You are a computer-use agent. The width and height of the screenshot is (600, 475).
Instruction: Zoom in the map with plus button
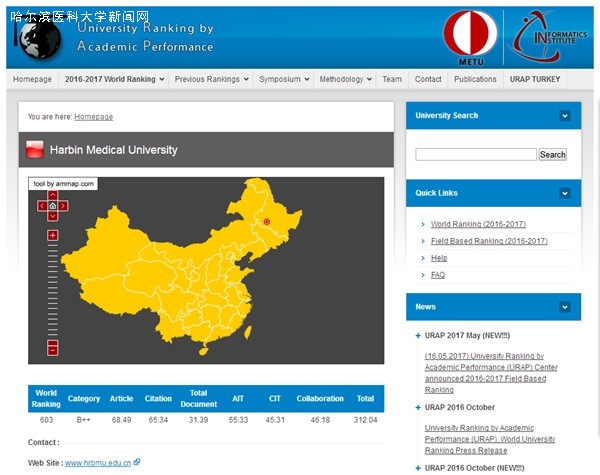[x=52, y=235]
